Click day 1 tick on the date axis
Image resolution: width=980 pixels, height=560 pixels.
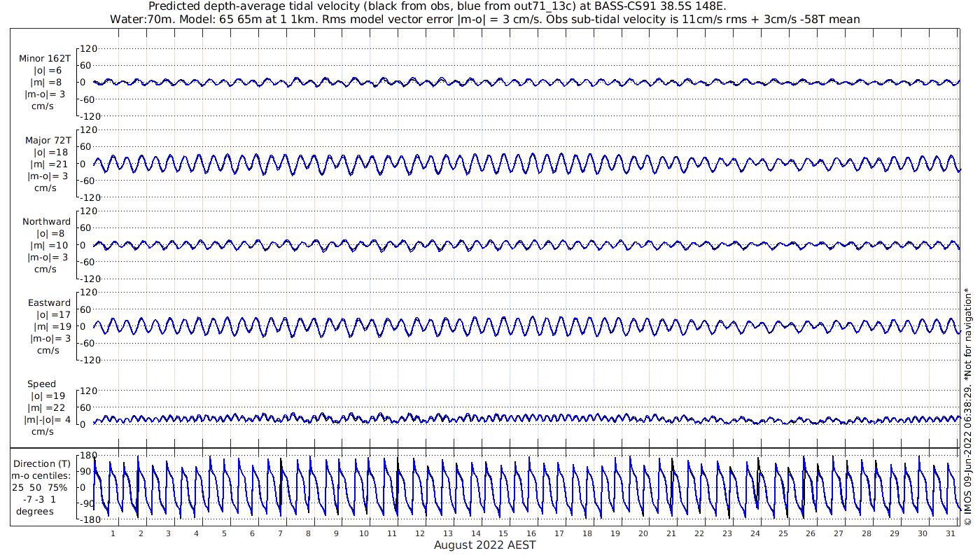coord(113,533)
